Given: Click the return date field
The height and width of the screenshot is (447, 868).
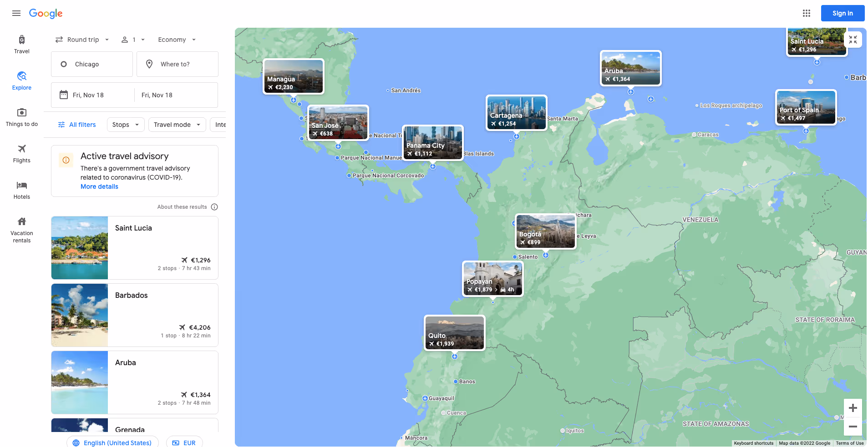Looking at the screenshot, I should [176, 95].
